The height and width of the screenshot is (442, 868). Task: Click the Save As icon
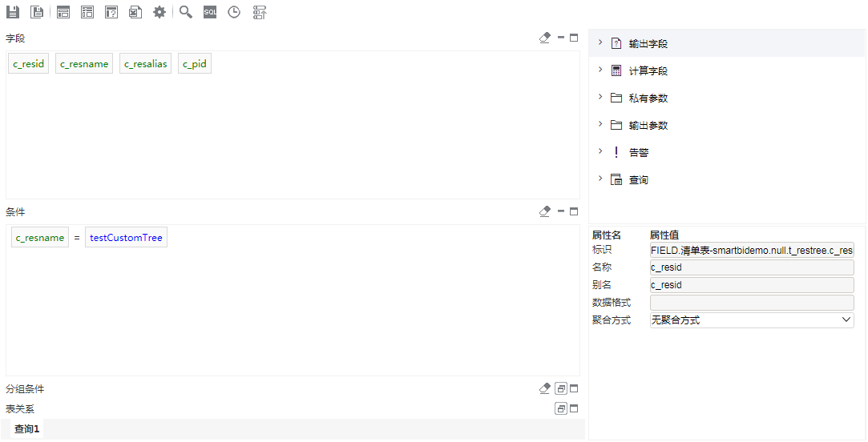(37, 12)
